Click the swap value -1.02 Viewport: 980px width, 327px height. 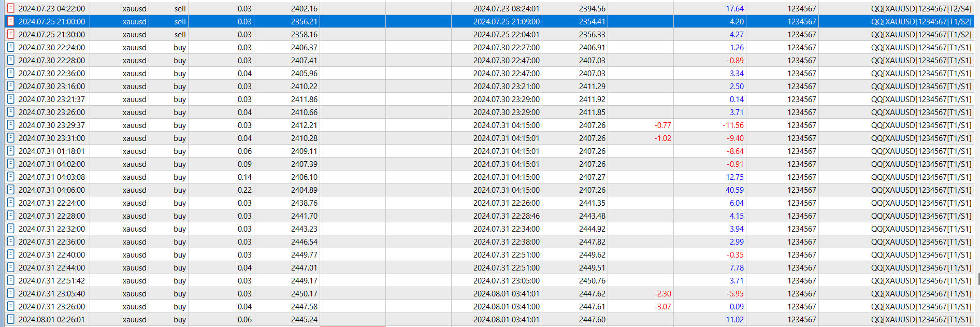tap(662, 138)
